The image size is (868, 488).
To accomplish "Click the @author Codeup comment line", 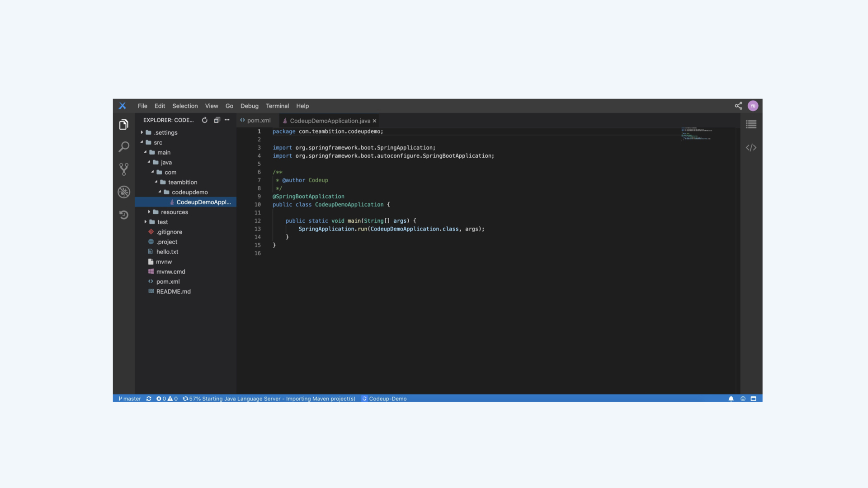I will point(302,180).
